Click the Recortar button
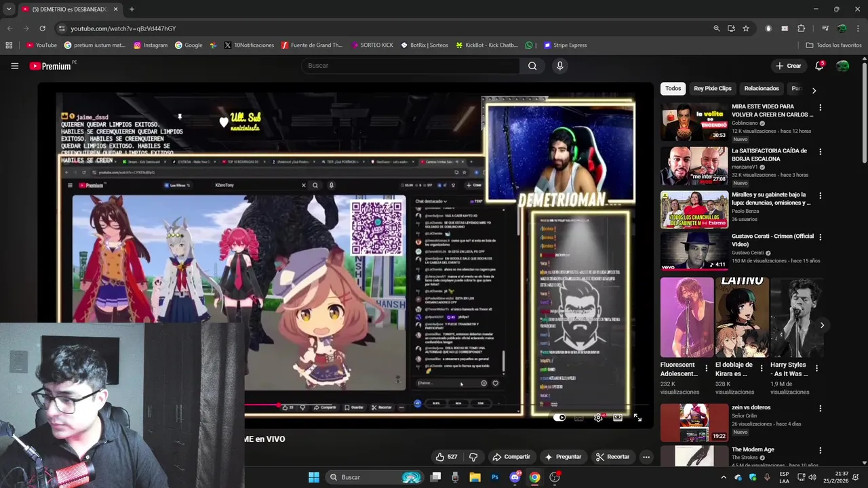This screenshot has height=488, width=868. click(x=613, y=457)
